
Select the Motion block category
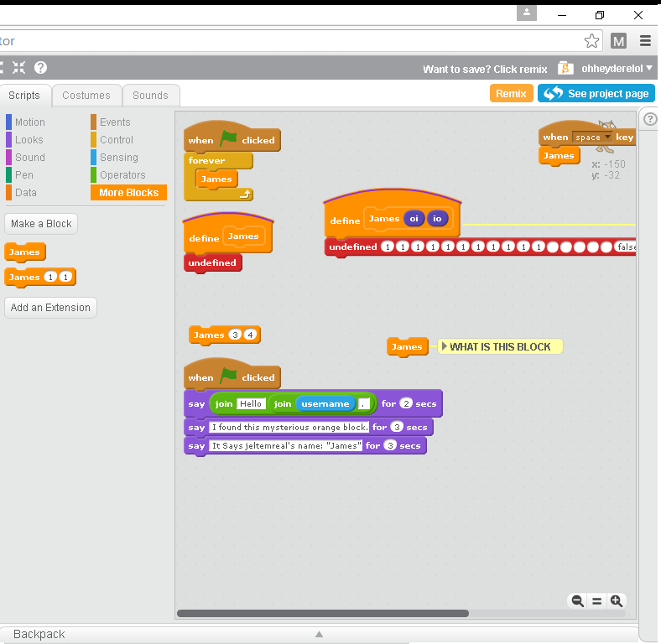pyautogui.click(x=30, y=122)
